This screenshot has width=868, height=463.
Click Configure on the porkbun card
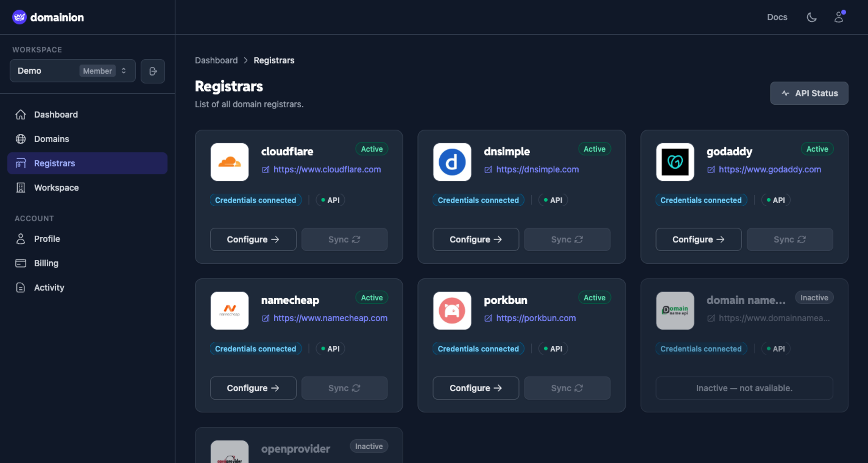[475, 388]
